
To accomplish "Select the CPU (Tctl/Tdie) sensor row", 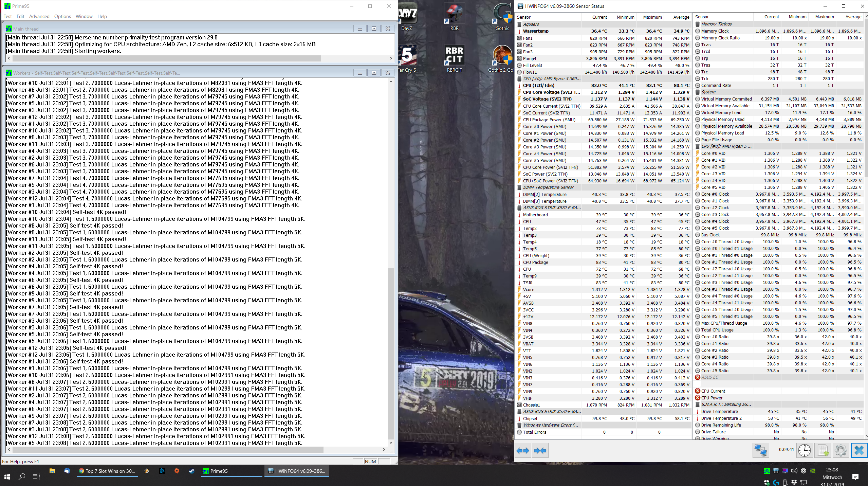I will tap(538, 86).
